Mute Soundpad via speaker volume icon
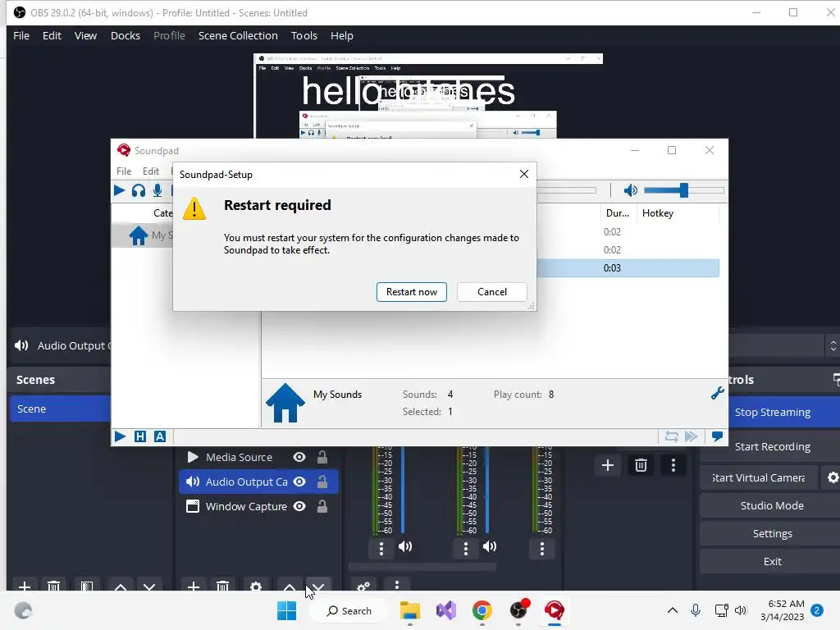This screenshot has width=840, height=630. (x=631, y=190)
